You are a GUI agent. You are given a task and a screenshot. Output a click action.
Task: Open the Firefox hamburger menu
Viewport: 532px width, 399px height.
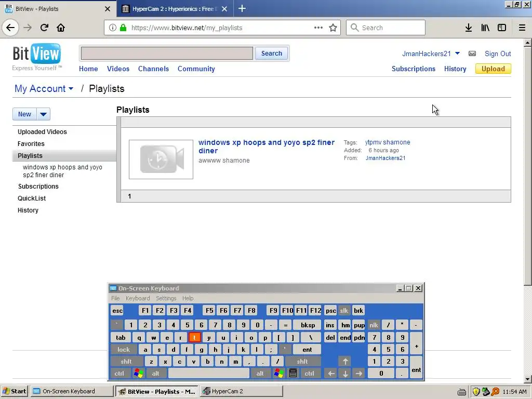pyautogui.click(x=522, y=28)
